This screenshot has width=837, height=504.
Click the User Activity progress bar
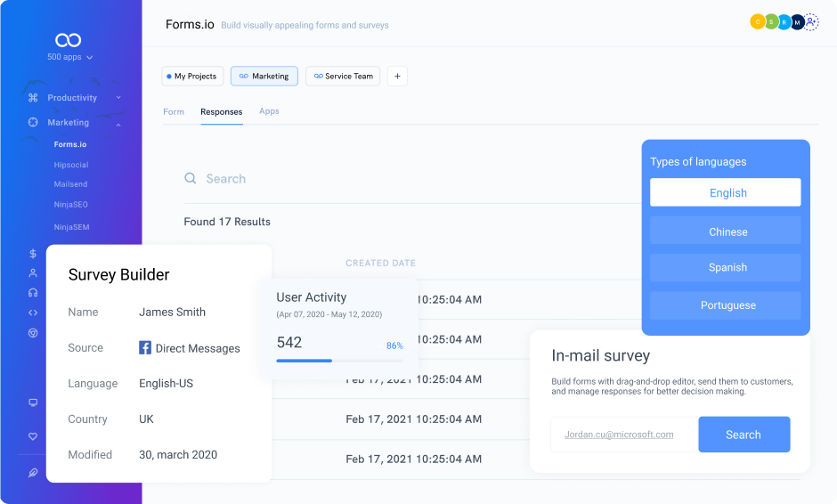click(x=339, y=361)
